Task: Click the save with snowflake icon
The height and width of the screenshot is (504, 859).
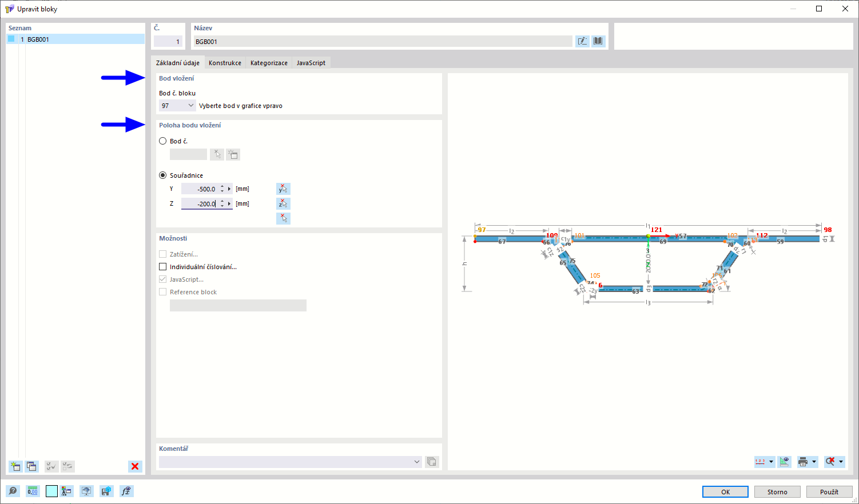Action: [106, 491]
